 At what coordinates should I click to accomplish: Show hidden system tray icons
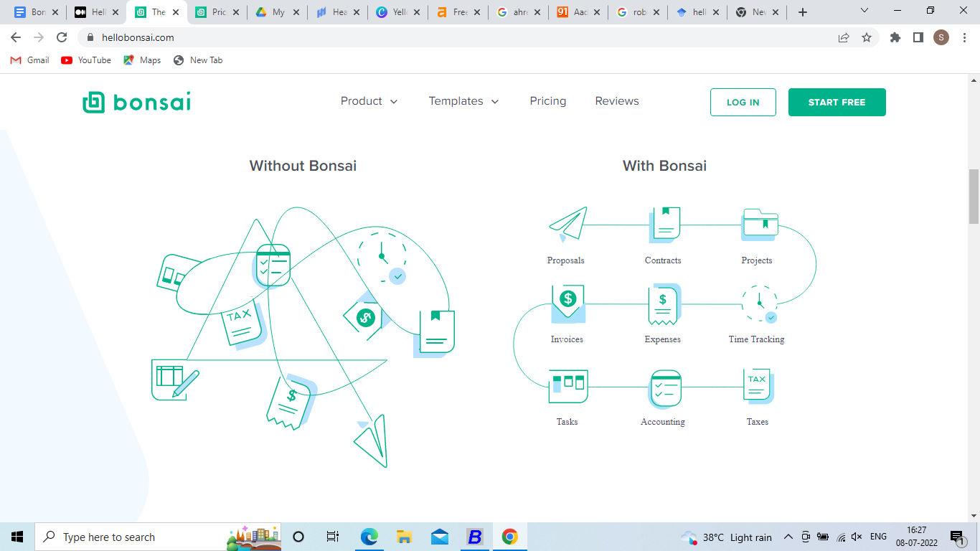coord(788,537)
